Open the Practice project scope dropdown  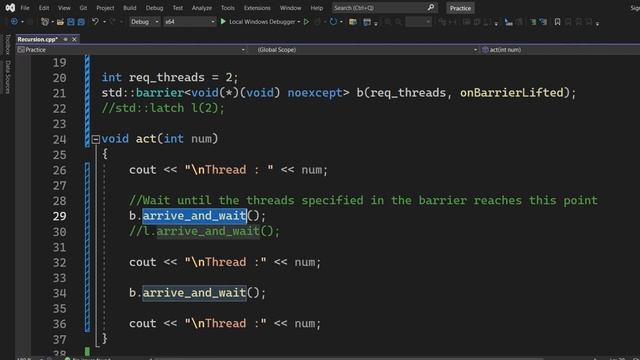[131, 50]
